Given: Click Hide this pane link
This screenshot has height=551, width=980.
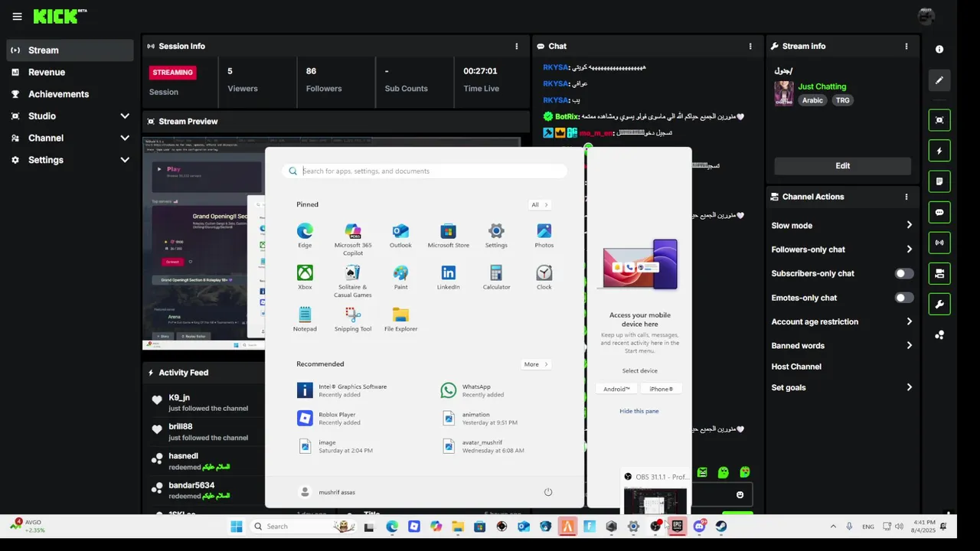Looking at the screenshot, I should (x=639, y=411).
